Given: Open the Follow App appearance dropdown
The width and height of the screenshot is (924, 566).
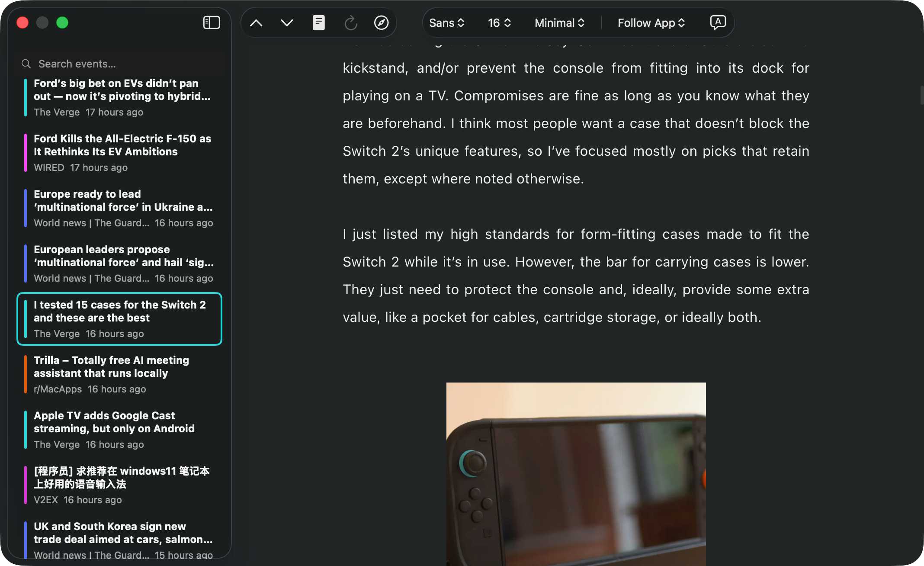Looking at the screenshot, I should [x=651, y=23].
